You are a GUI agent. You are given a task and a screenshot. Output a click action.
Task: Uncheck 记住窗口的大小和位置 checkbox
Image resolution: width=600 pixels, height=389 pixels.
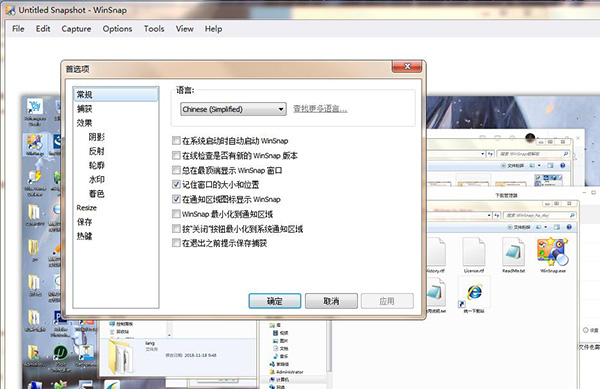tap(176, 184)
